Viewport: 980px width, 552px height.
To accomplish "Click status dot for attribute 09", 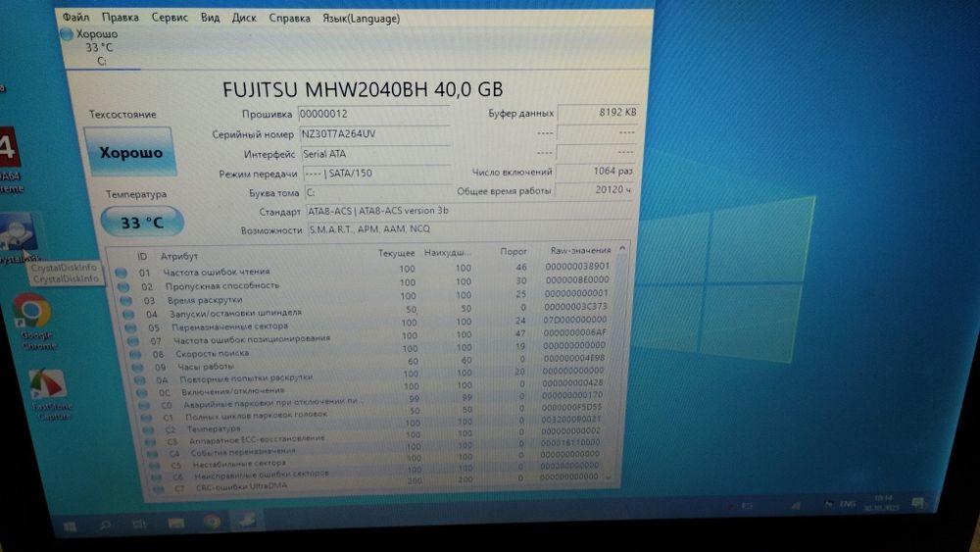I will pyautogui.click(x=137, y=368).
